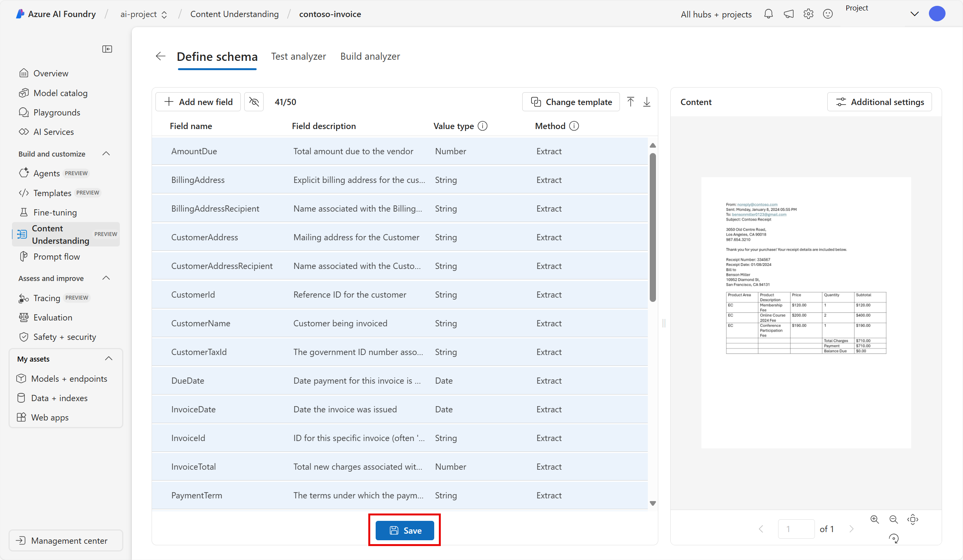Open Management center
This screenshot has width=963, height=560.
(x=66, y=541)
